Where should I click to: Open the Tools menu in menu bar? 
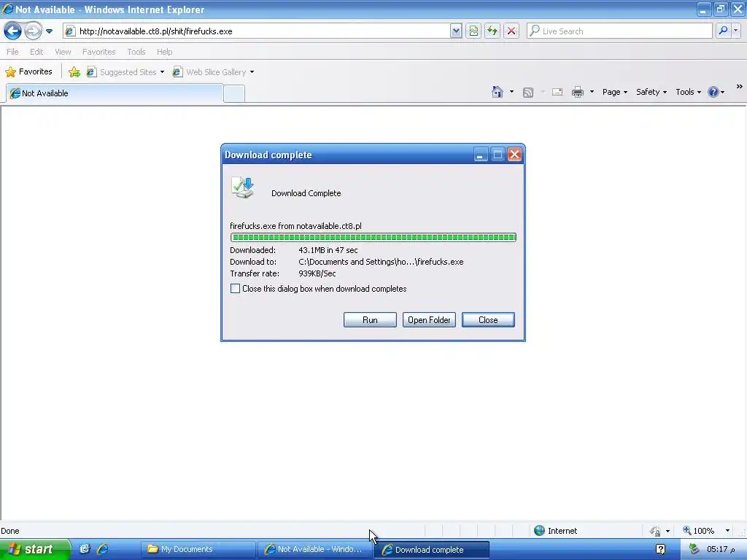click(136, 52)
